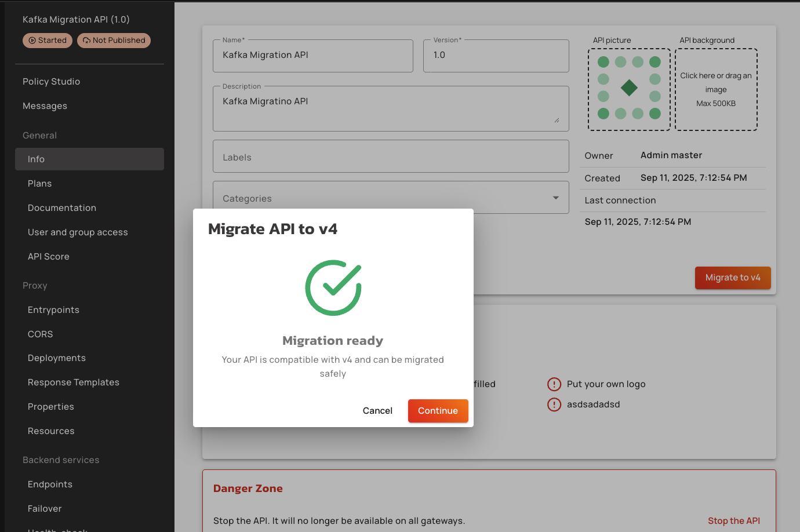This screenshot has width=800, height=532.
Task: Click the API picture logo thumbnail
Action: (629, 89)
